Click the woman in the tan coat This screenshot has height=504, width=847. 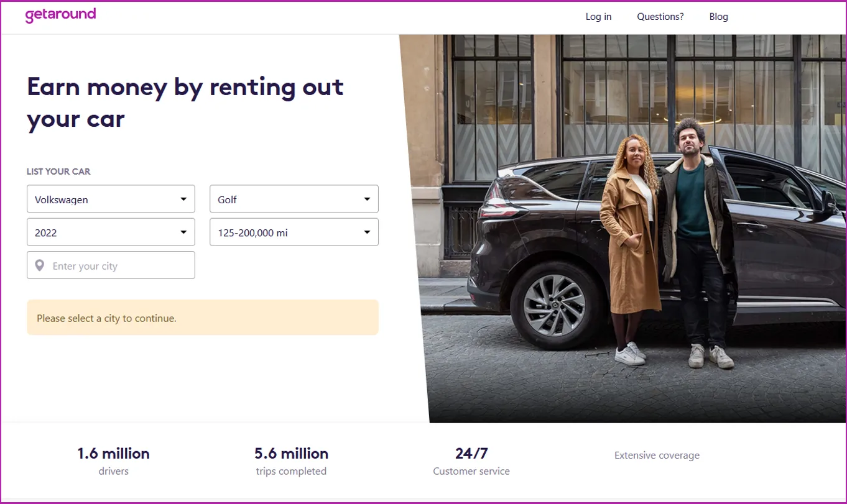pyautogui.click(x=630, y=249)
